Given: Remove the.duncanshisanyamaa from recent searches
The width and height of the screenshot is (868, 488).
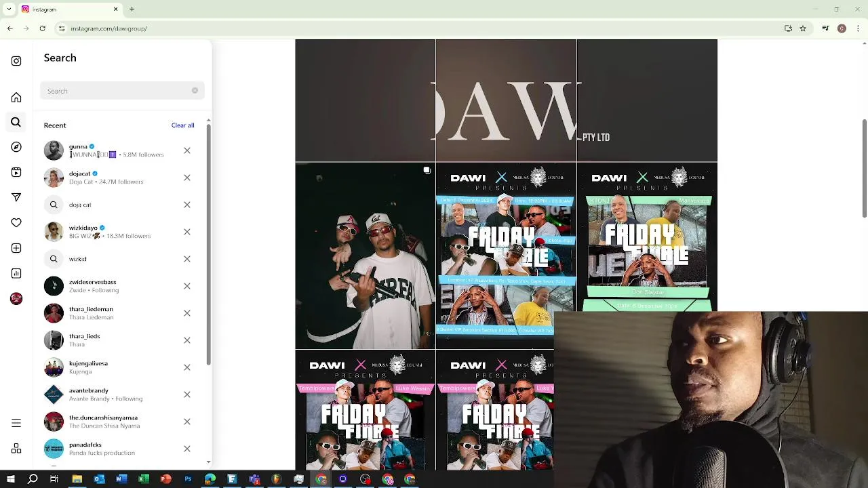Looking at the screenshot, I should (187, 422).
